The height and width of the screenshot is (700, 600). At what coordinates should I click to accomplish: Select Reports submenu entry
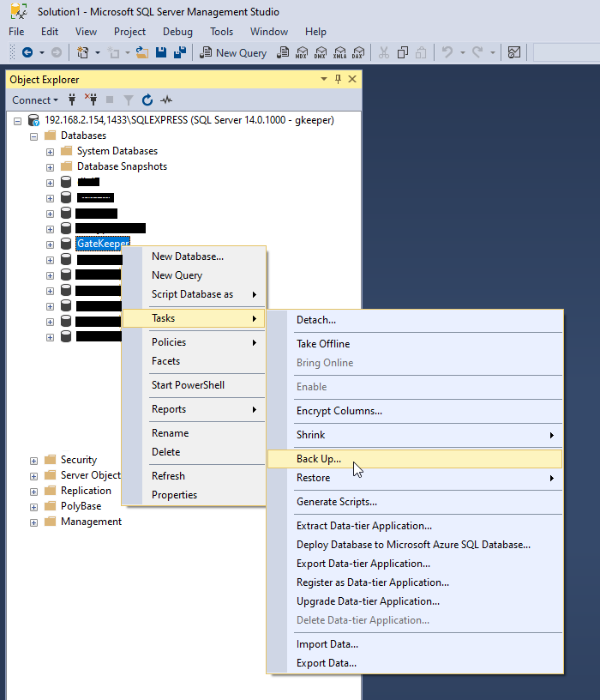[194, 409]
